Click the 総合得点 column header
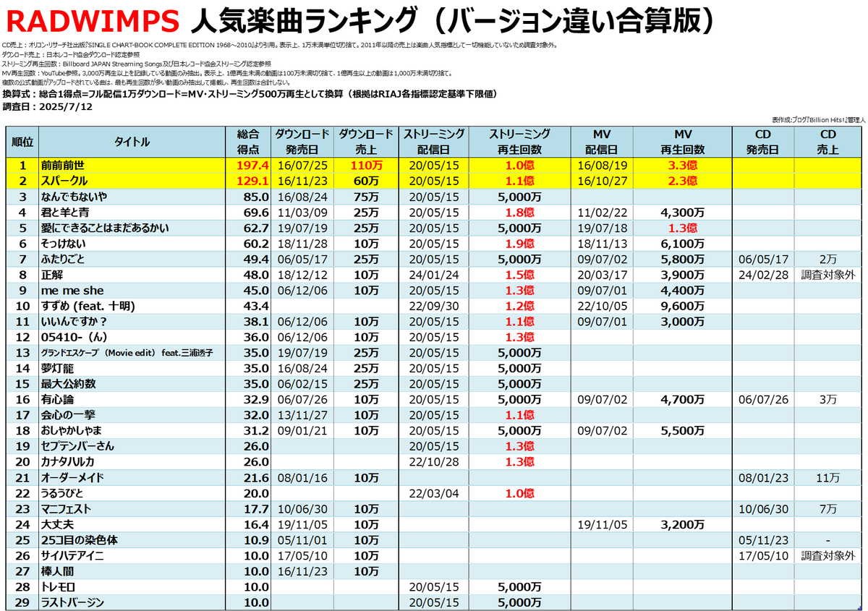 click(247, 142)
